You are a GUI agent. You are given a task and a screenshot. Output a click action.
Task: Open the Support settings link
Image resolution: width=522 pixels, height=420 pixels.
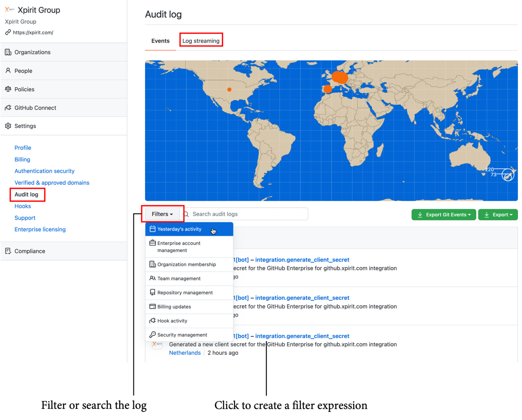(x=25, y=218)
